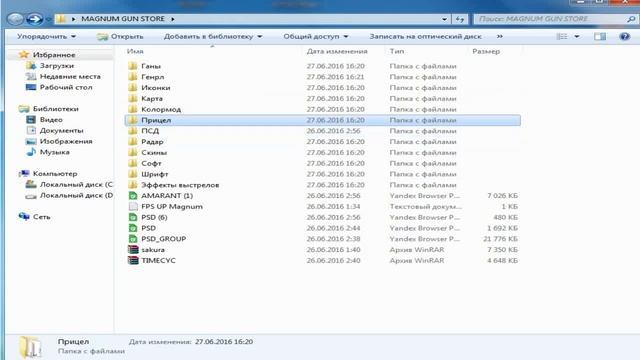The height and width of the screenshot is (360, 640).
Task: Select the Генрл folder icon
Action: (132, 77)
